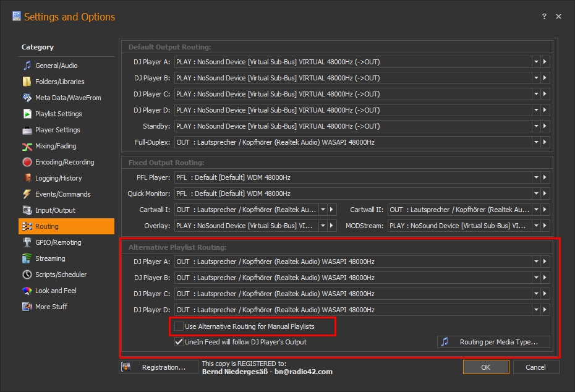Viewport: 575px width, 392px height.
Task: Click the red Encoding/Recording icon
Action: (27, 162)
